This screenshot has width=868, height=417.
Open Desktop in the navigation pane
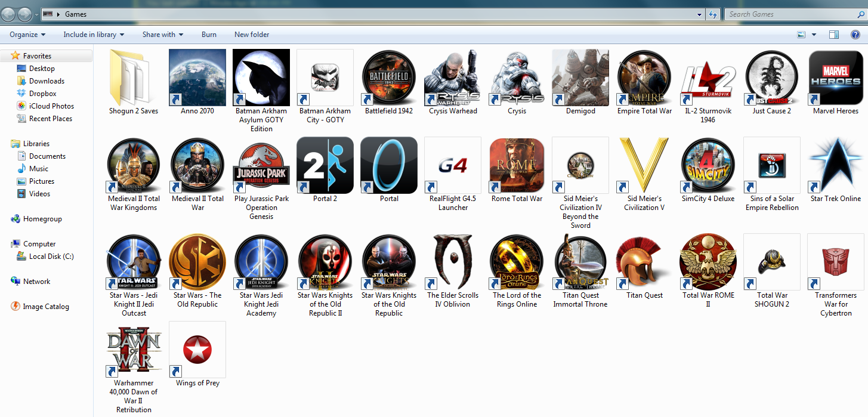point(42,69)
